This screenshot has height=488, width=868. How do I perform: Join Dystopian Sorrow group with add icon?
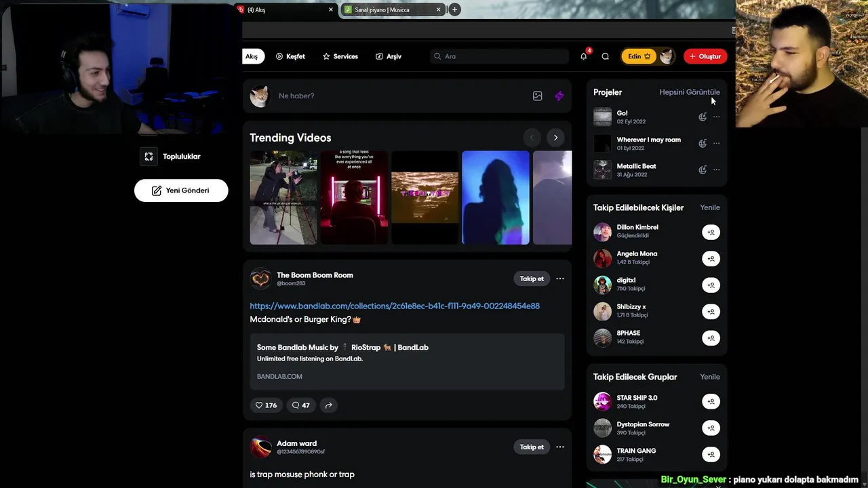pos(711,428)
